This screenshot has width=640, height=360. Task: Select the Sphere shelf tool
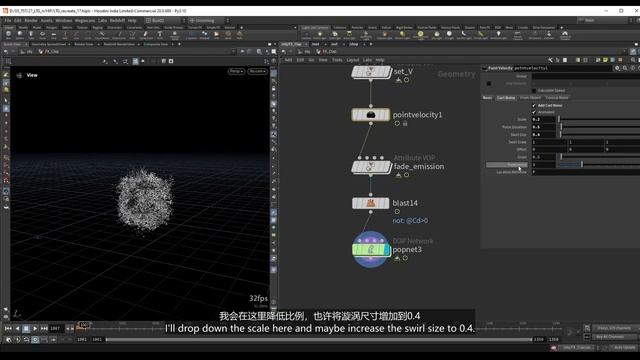(20, 35)
